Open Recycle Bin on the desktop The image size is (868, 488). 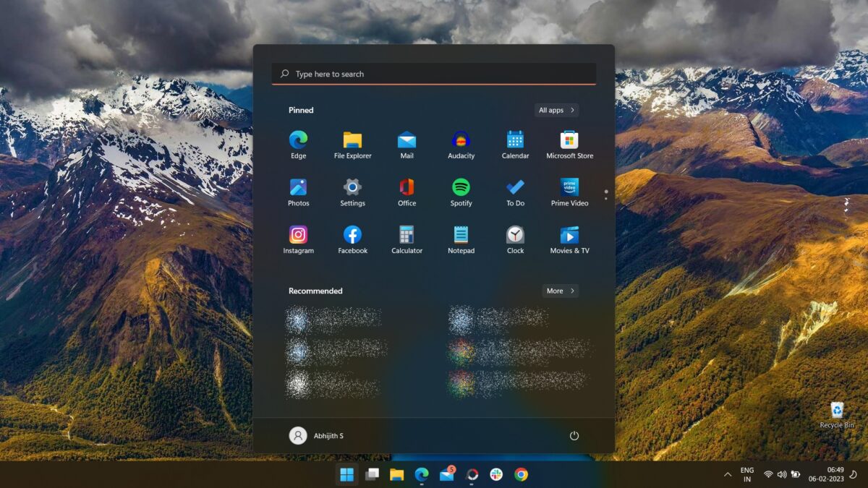pos(837,415)
